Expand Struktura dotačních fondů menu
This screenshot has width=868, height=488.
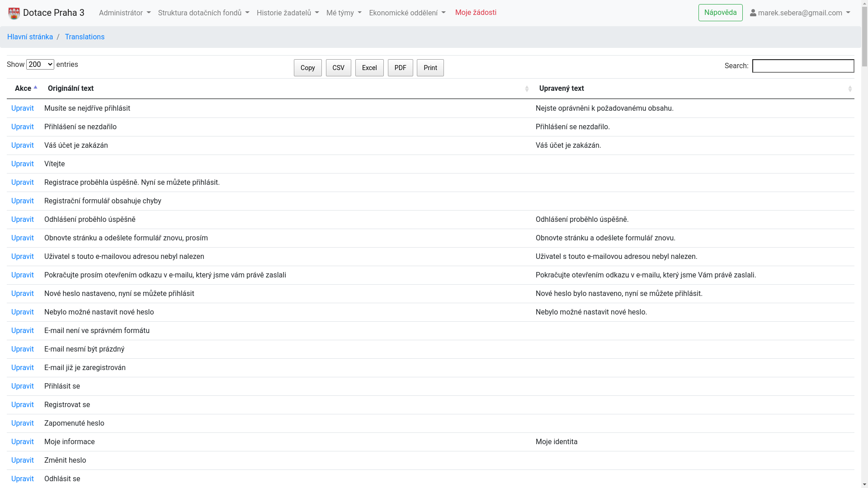[x=203, y=13]
